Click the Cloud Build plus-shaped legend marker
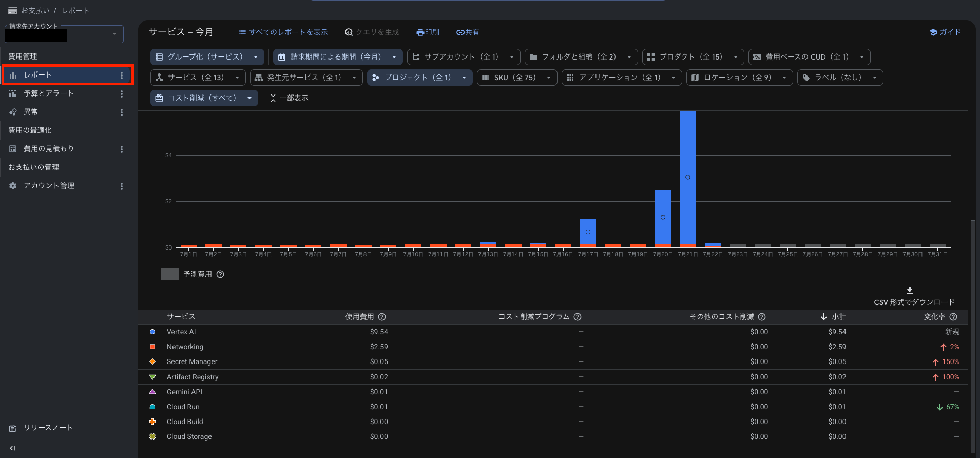This screenshot has height=458, width=980. click(152, 422)
